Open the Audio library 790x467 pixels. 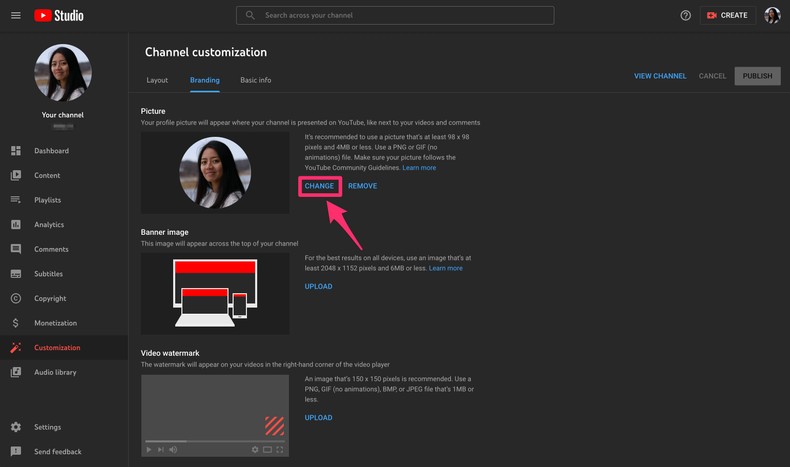tap(56, 372)
